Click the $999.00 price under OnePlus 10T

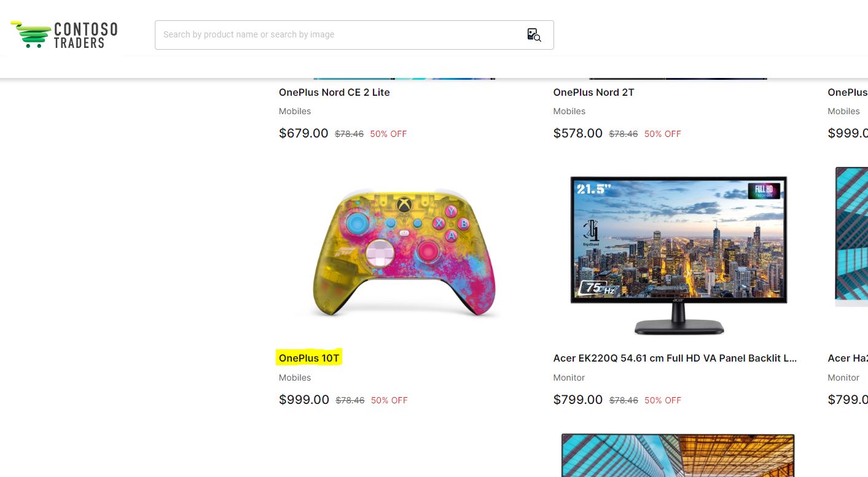(303, 400)
